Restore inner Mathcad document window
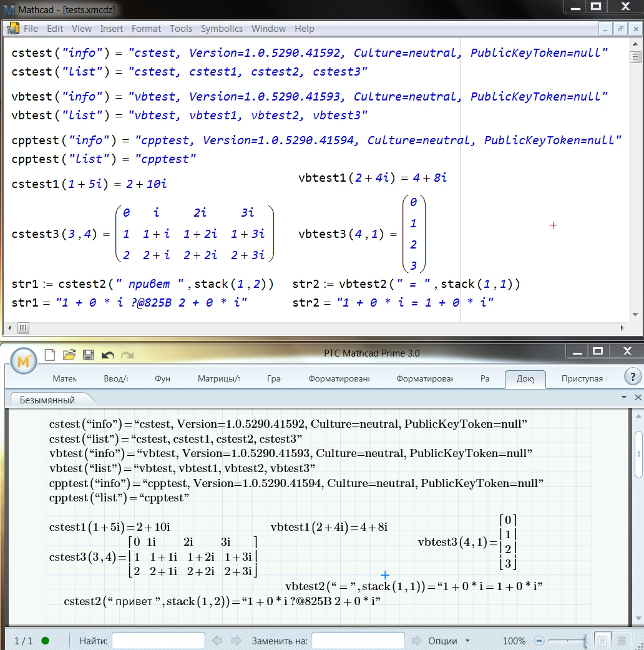 point(620,29)
